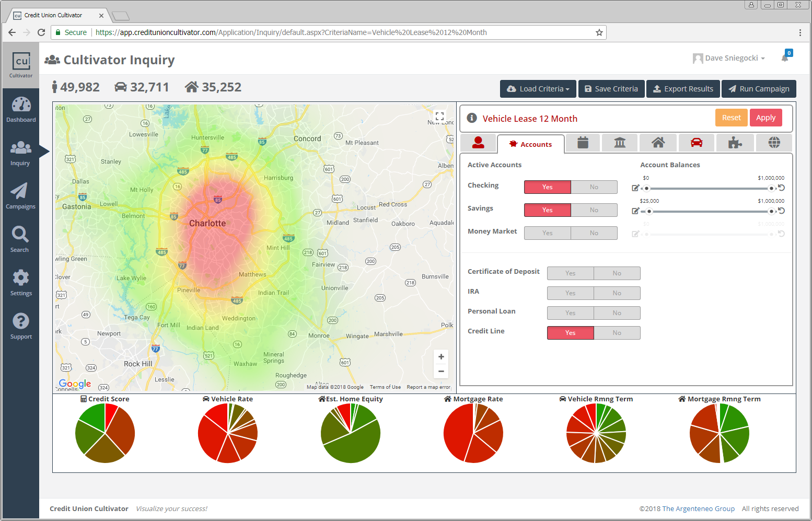The width and height of the screenshot is (812, 521).
Task: Set Certificate of Deposit to Yes
Action: 571,273
